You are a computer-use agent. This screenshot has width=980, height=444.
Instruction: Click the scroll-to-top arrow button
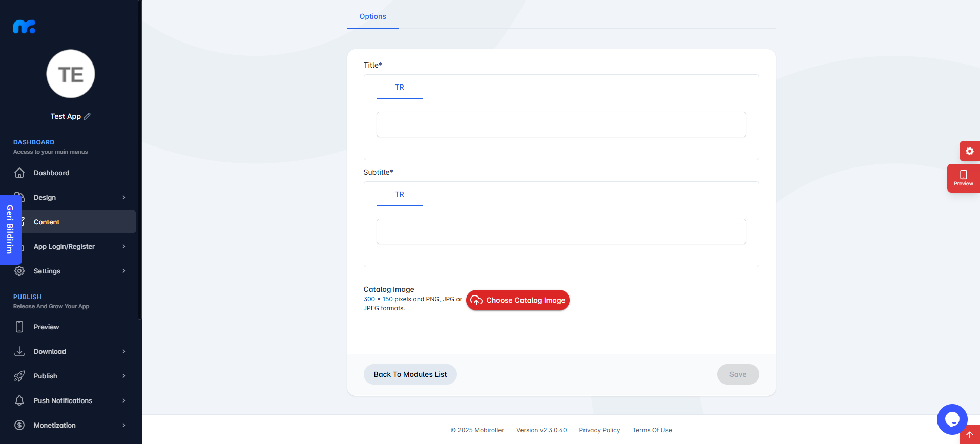click(970, 434)
